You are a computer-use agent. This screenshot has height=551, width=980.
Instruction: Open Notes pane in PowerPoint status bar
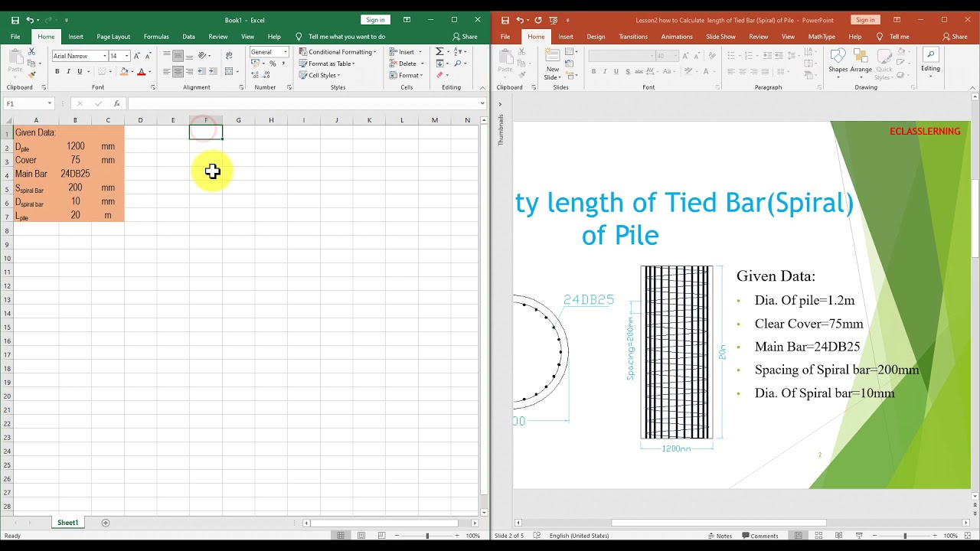coord(720,536)
